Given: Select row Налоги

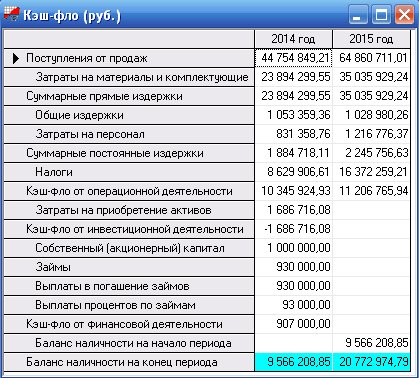Looking at the screenshot, I should click(129, 172).
